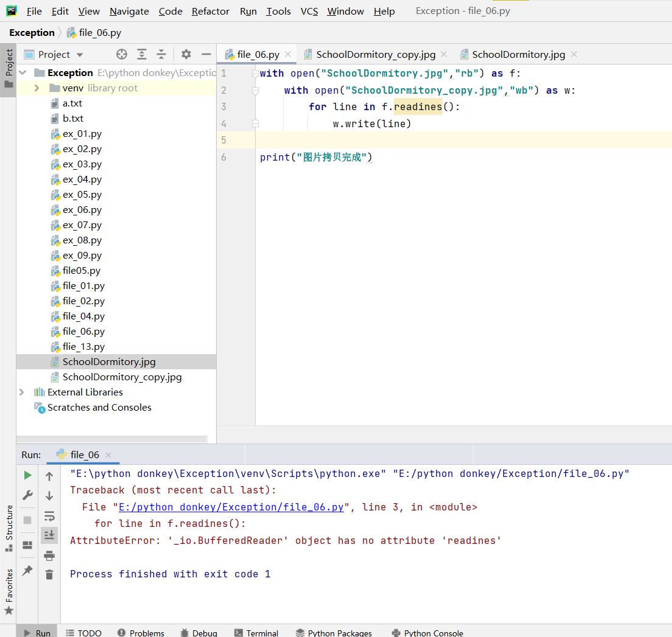The height and width of the screenshot is (637, 672).
Task: Open the Terminal tool window
Action: 256,633
